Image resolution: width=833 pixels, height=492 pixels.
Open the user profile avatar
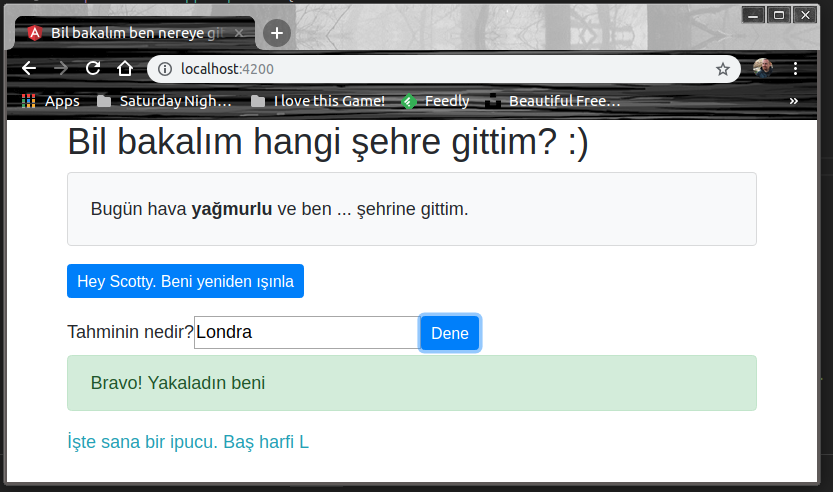[x=762, y=69]
